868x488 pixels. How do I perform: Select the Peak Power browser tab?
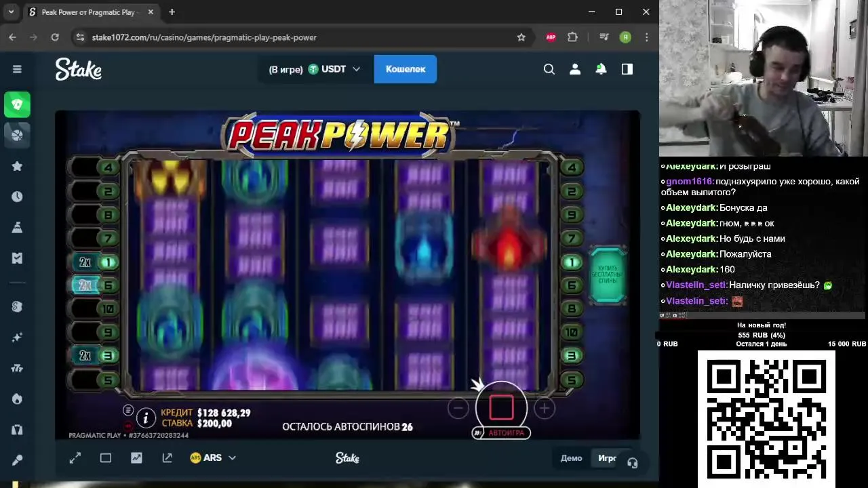(92, 12)
